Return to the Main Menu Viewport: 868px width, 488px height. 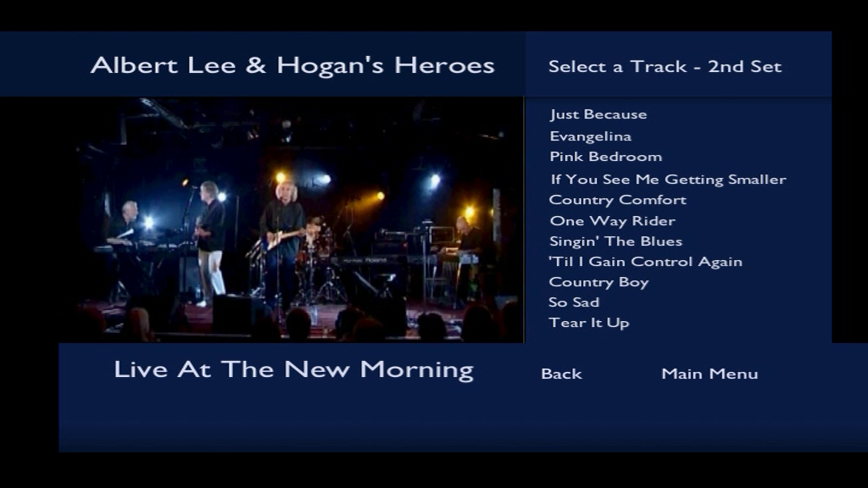[x=709, y=374]
